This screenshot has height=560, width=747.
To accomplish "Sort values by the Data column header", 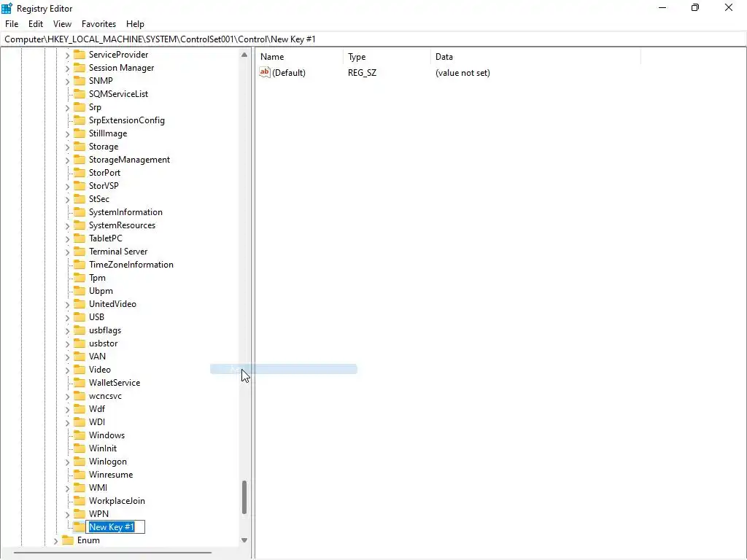I will point(535,57).
